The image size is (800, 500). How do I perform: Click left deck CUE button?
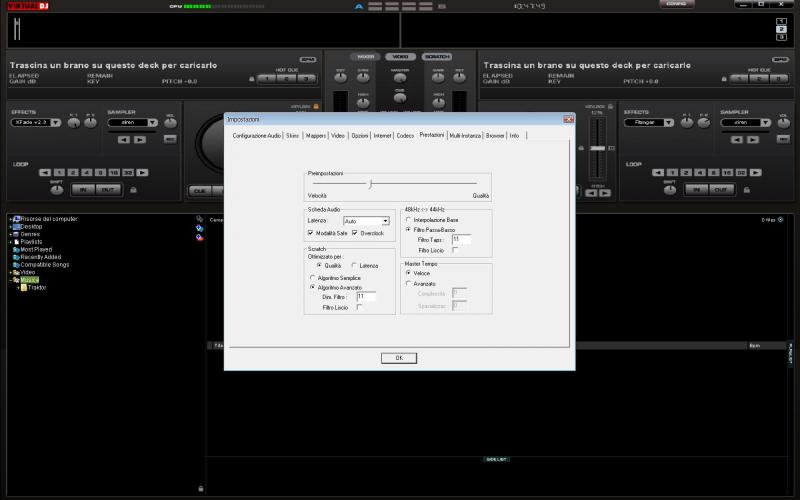click(x=200, y=191)
